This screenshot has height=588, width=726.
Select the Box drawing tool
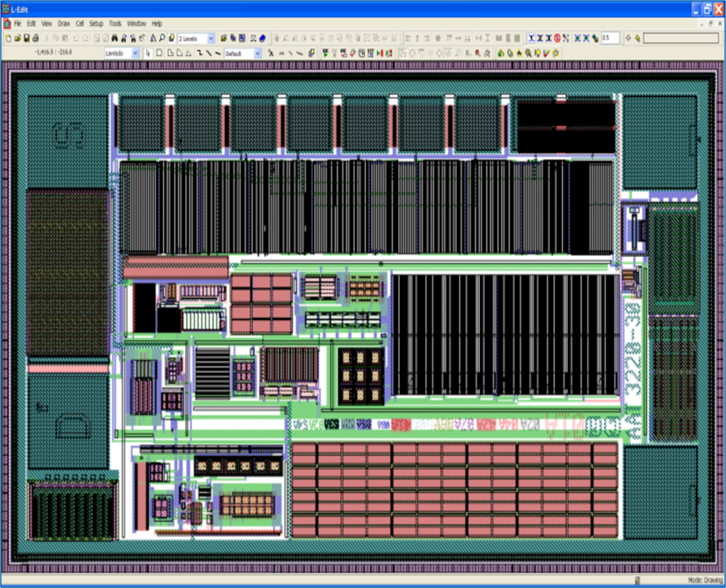coord(159,53)
